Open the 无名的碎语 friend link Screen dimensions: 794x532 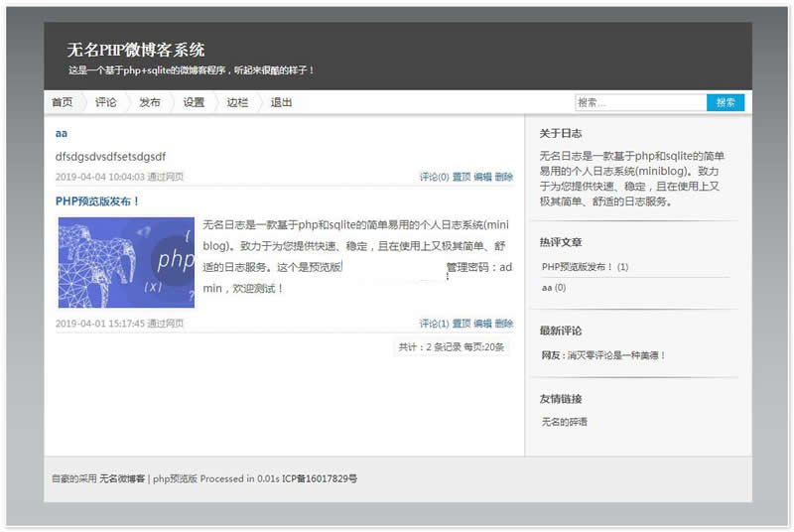pos(564,422)
